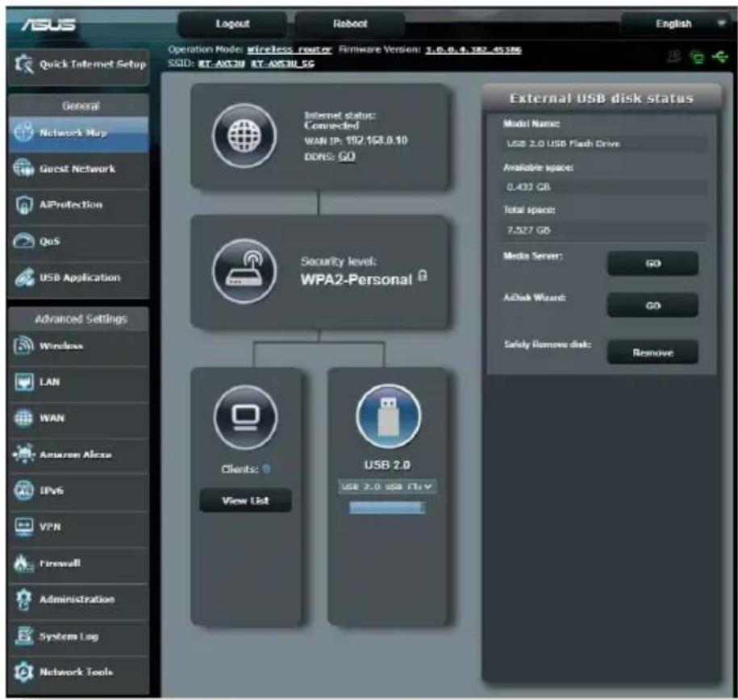
Task: Click the Logout button
Action: click(x=232, y=24)
